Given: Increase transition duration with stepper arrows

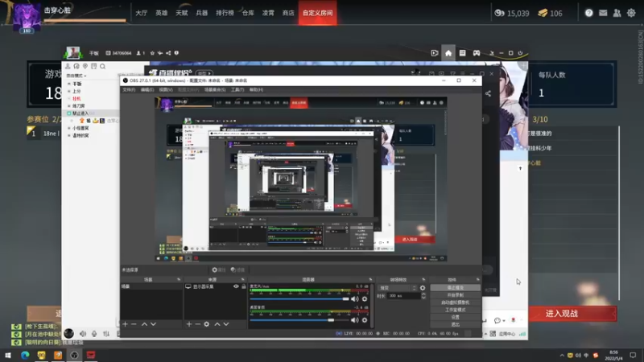Looking at the screenshot, I should pos(423,294).
